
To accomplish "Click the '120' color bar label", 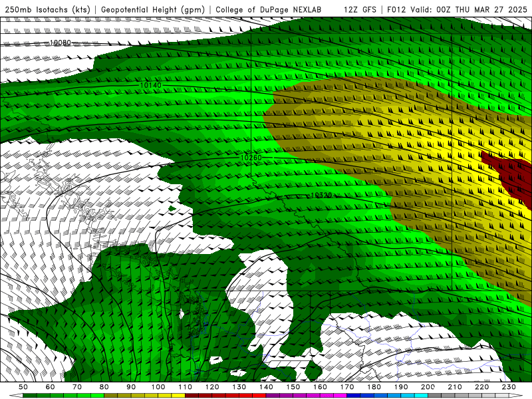I will [212, 387].
